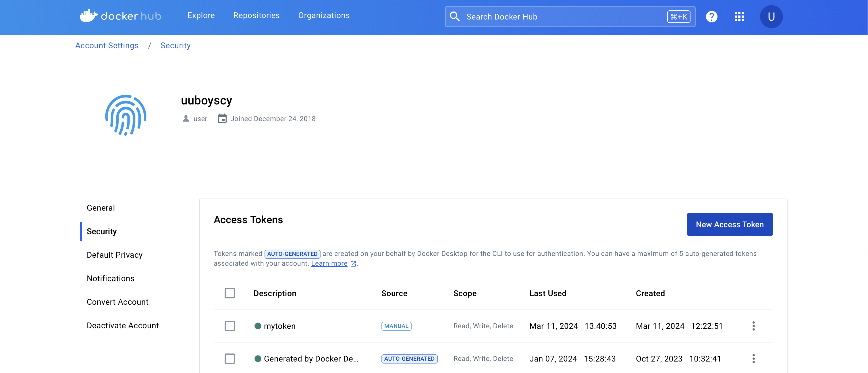
Task: Click the green status dot for mytoken
Action: click(x=258, y=326)
